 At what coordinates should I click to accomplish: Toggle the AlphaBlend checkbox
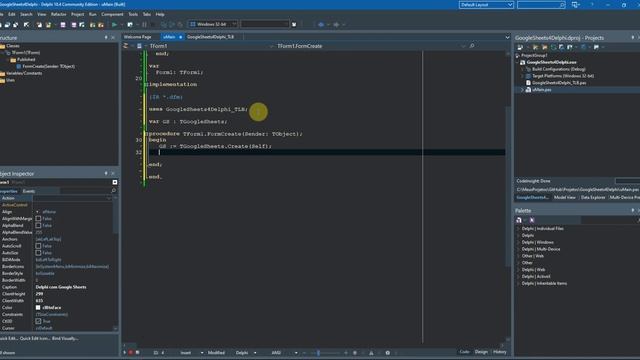click(x=38, y=225)
